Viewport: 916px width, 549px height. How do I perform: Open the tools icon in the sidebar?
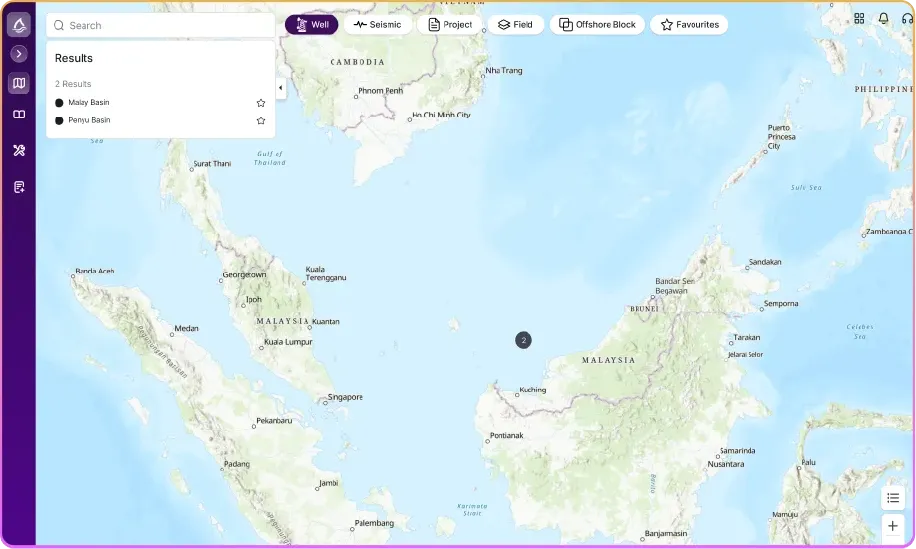(x=18, y=151)
